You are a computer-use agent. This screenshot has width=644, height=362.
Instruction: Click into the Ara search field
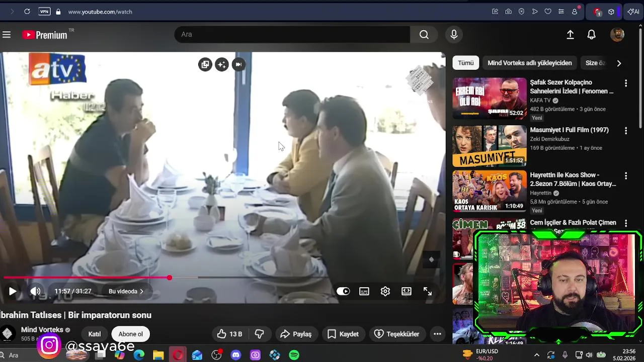(292, 34)
